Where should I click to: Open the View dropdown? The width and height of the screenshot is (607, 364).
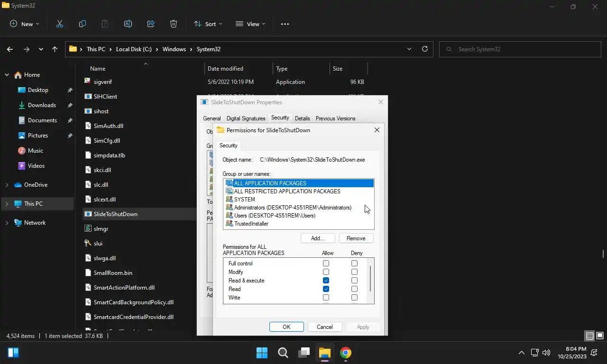(x=251, y=24)
